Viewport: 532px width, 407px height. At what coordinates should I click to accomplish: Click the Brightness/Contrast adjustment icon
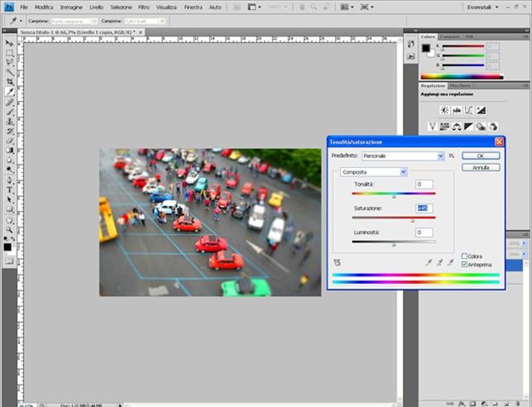444,110
